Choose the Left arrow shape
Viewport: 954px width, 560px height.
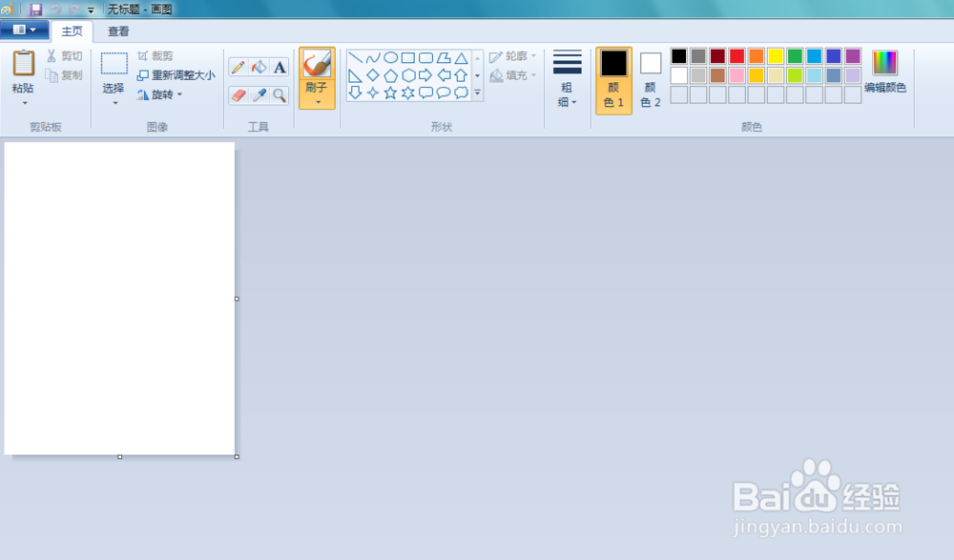click(444, 75)
